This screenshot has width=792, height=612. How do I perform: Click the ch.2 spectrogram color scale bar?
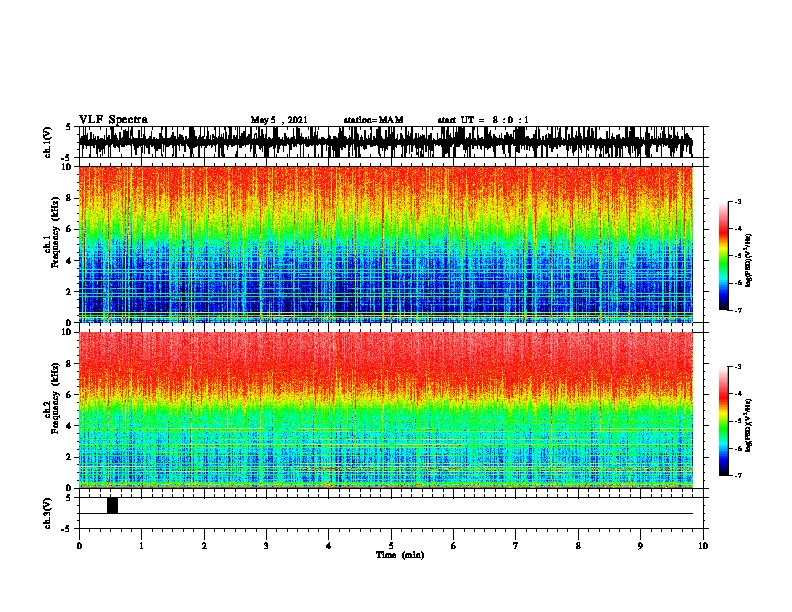coord(723,421)
